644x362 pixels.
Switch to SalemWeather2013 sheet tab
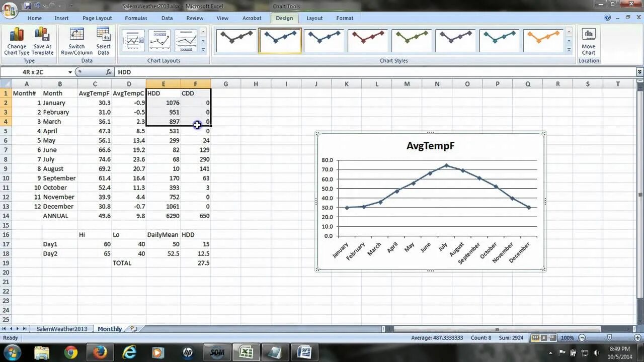pos(61,329)
